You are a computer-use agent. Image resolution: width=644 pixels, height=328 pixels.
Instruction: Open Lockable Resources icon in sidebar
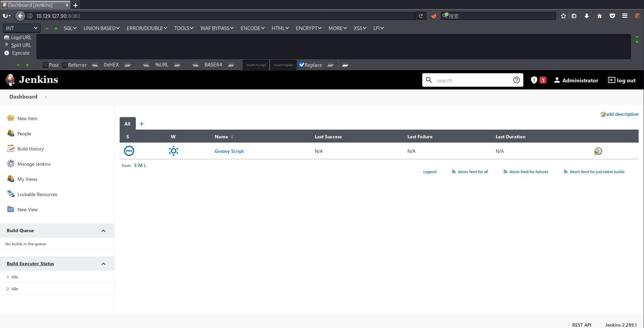tap(11, 194)
